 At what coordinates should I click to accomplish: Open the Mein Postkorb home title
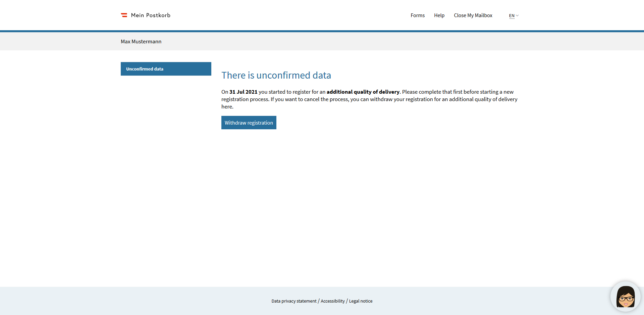[x=151, y=15]
